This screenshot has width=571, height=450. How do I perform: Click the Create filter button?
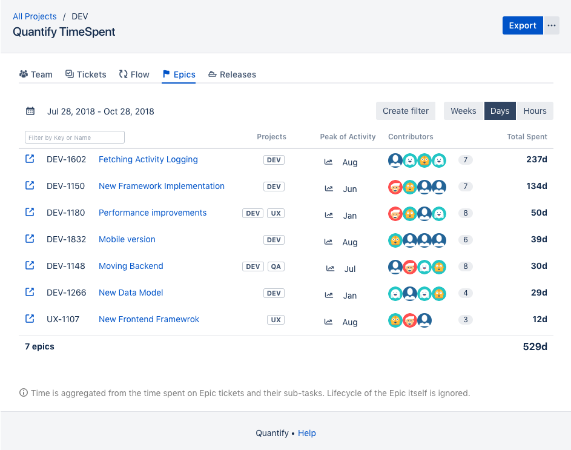pos(405,111)
